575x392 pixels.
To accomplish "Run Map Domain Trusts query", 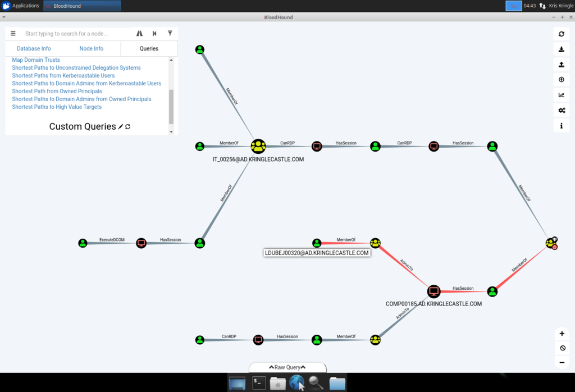I will (36, 60).
